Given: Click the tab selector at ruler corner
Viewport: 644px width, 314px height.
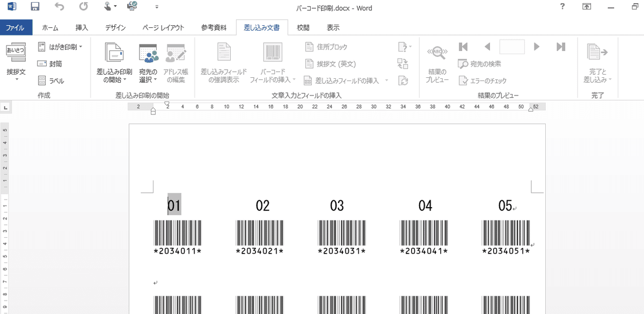Looking at the screenshot, I should coord(5,107).
